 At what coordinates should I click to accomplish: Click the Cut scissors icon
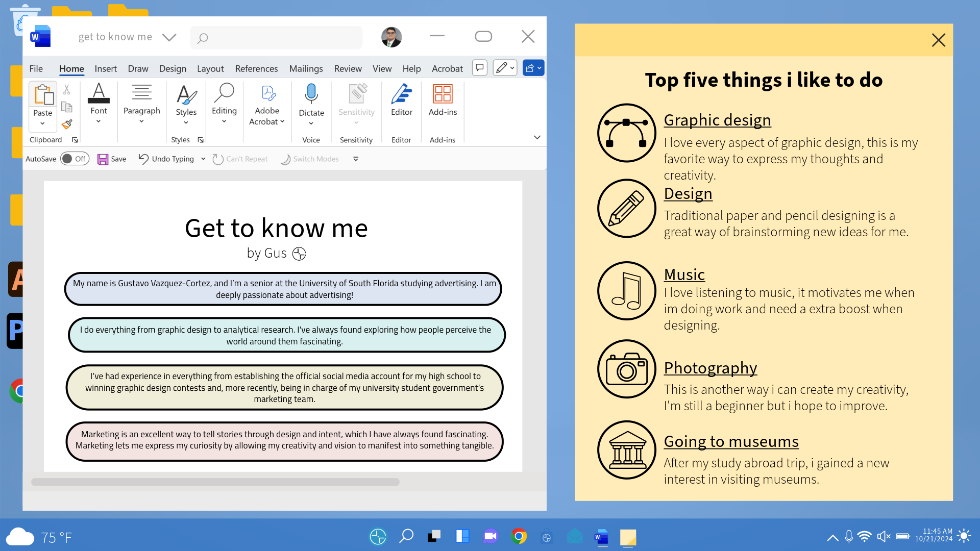pyautogui.click(x=67, y=90)
